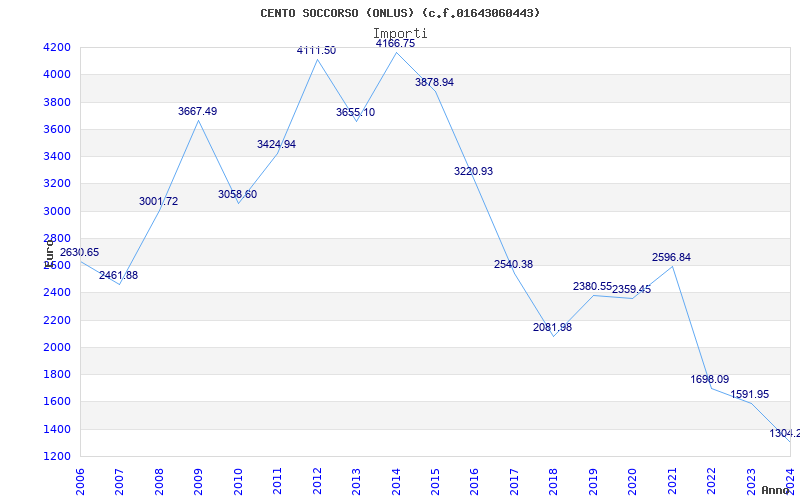The image size is (800, 500).
Task: Select the 3058.60 data label
Action: [238, 194]
